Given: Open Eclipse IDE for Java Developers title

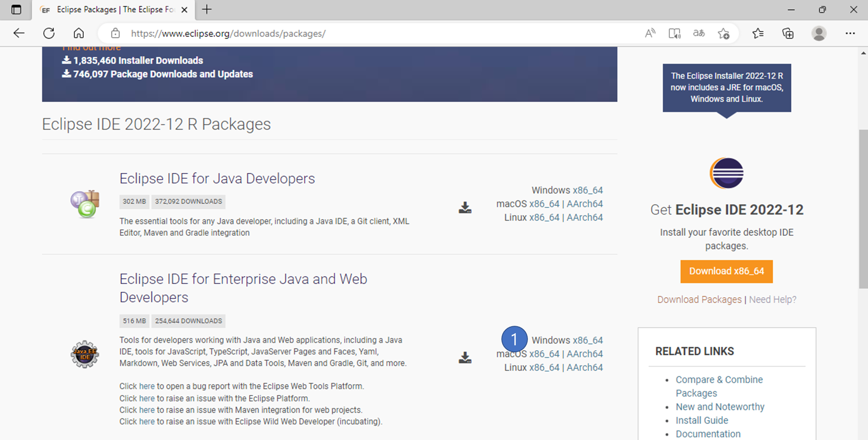Looking at the screenshot, I should (217, 179).
